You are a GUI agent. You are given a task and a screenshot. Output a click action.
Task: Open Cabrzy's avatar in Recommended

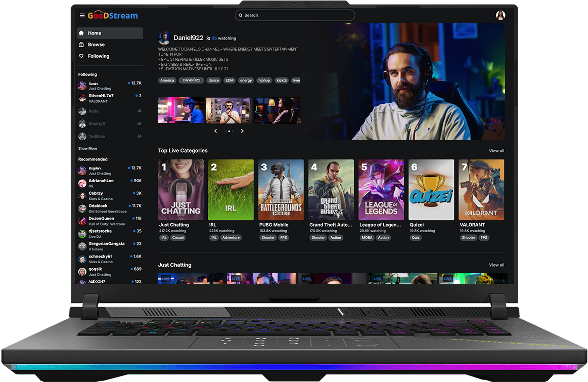82,196
